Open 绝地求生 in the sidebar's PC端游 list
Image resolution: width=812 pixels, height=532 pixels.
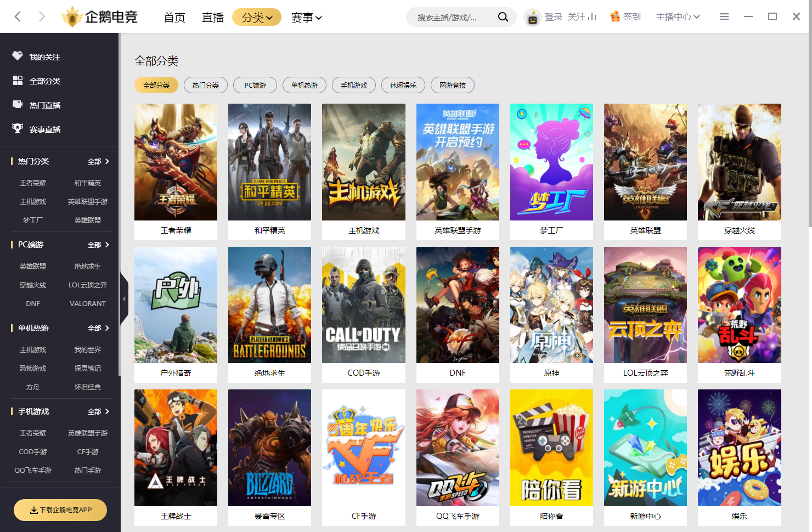pos(88,267)
